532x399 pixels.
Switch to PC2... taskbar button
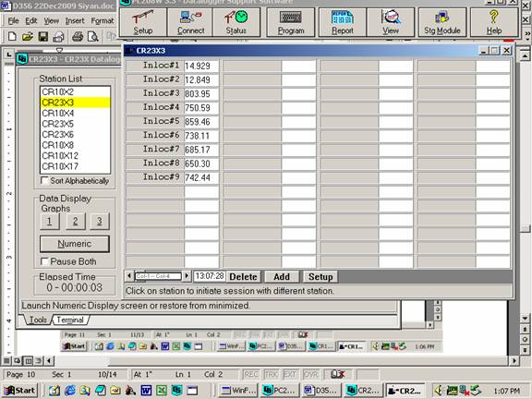(280, 391)
